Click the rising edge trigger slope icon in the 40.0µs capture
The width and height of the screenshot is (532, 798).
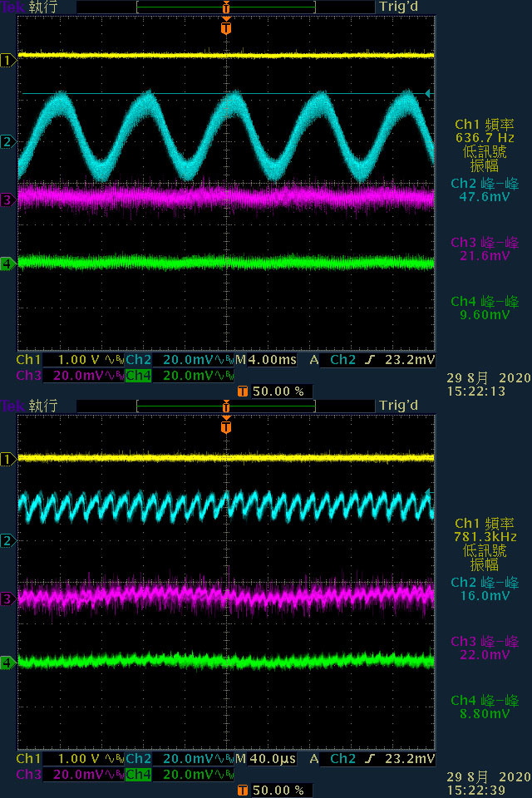pos(370,759)
